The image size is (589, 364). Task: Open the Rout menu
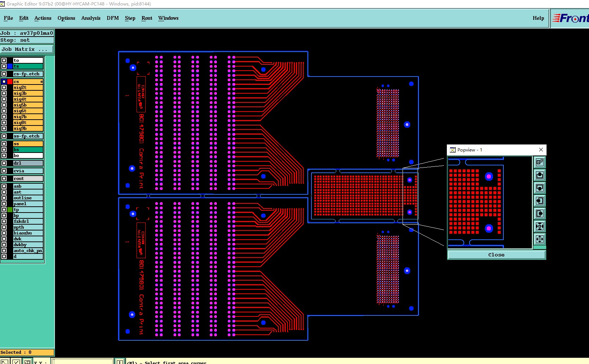click(147, 18)
